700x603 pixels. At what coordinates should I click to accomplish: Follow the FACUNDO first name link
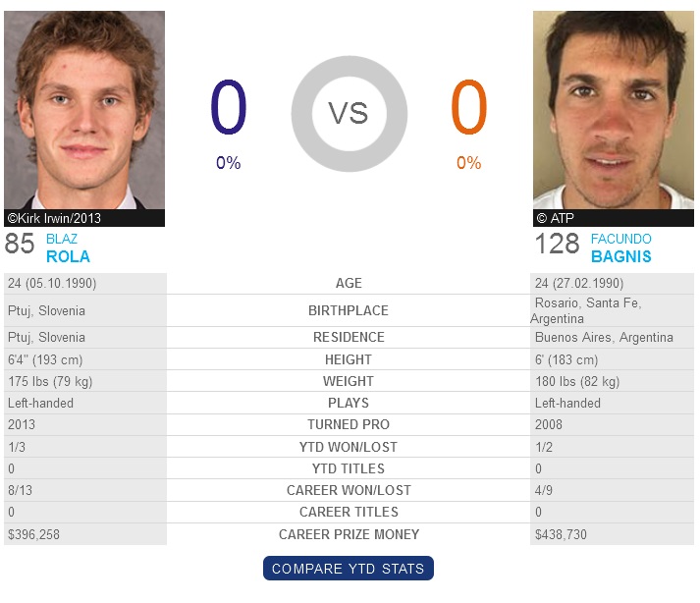point(621,239)
